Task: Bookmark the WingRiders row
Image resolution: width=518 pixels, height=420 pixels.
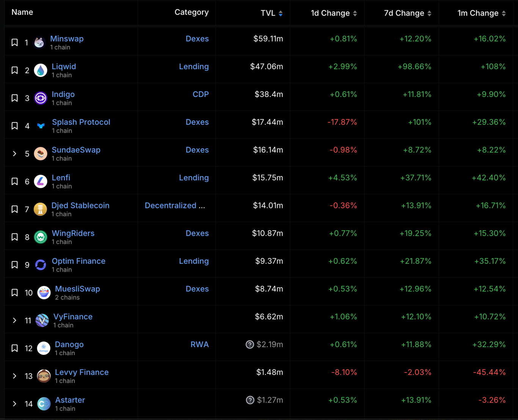Action: click(x=14, y=237)
